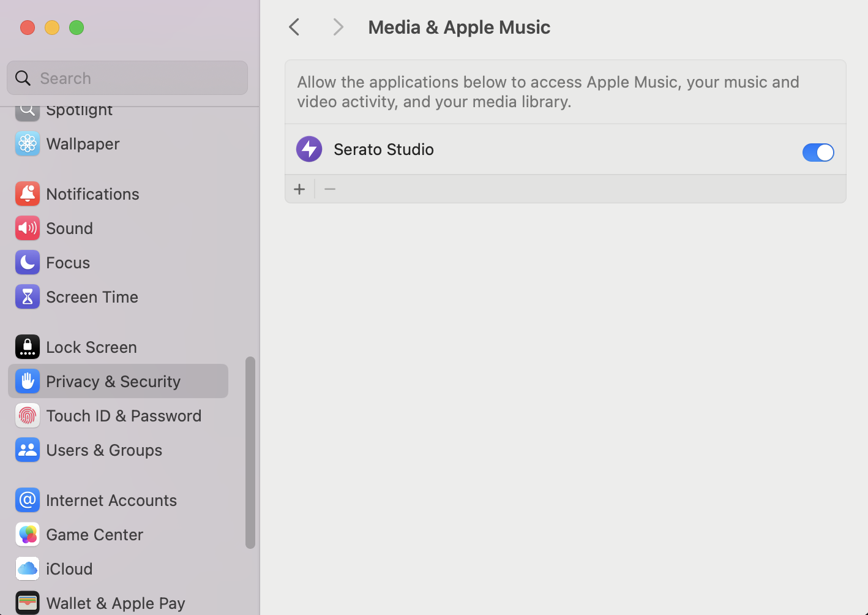Minimize window with yellow button

coord(52,28)
